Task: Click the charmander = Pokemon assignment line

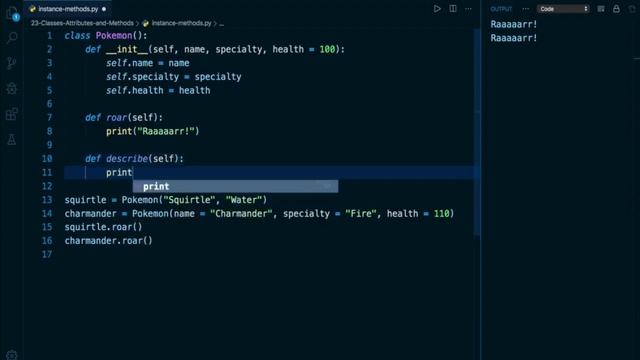Action: 259,213
